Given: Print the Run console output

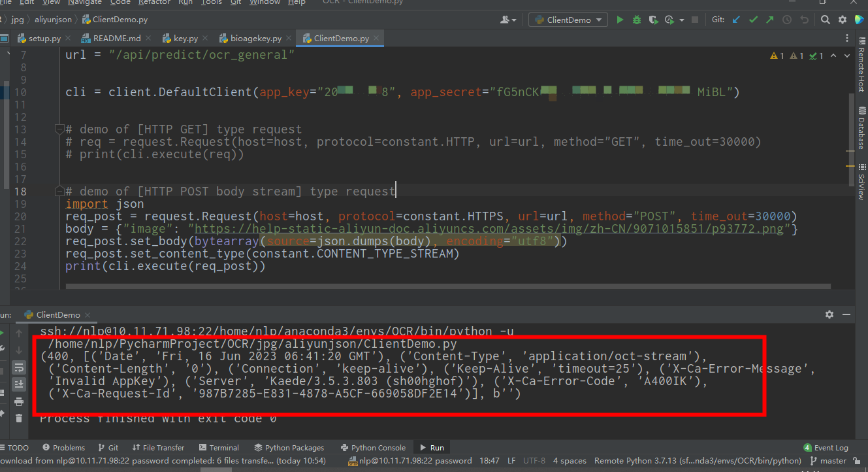Looking at the screenshot, I should [x=19, y=401].
